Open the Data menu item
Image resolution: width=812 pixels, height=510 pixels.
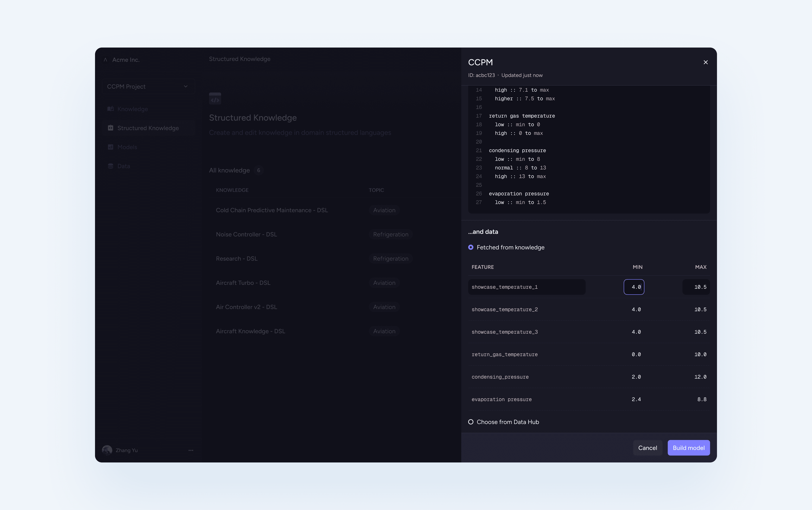click(x=124, y=166)
